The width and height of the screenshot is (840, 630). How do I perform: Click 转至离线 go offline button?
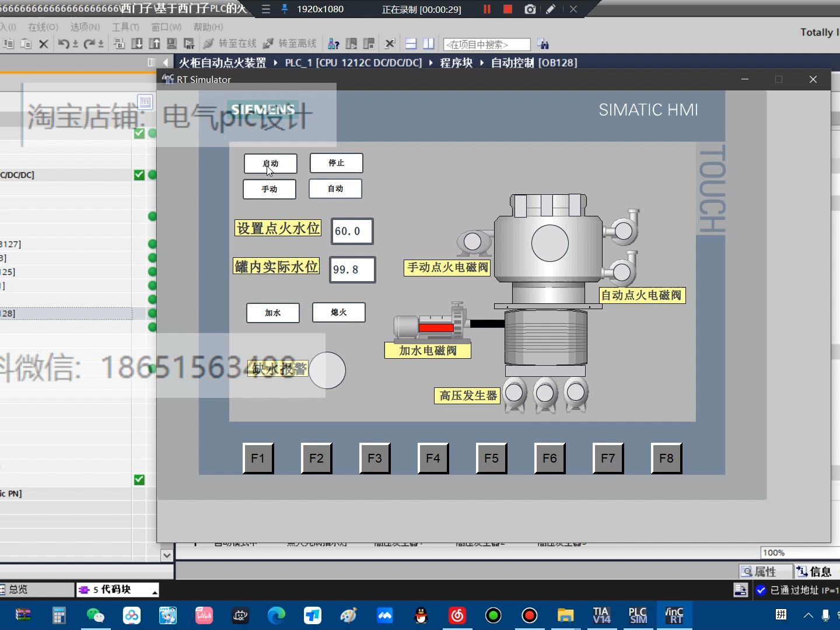(290, 44)
